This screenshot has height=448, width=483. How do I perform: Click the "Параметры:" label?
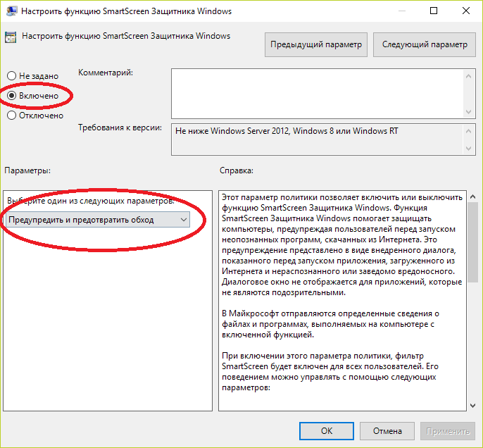27,170
